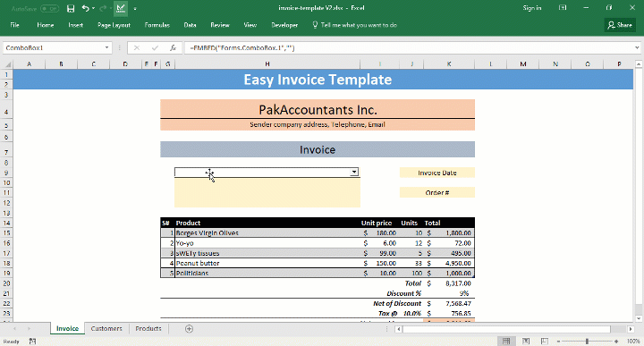Click Sign in

point(532,8)
